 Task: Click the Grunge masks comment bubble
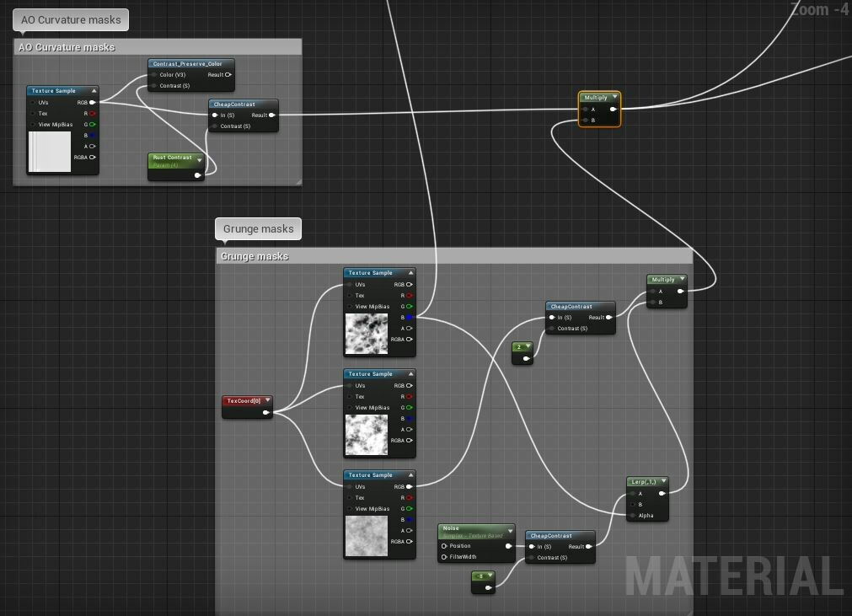(258, 228)
